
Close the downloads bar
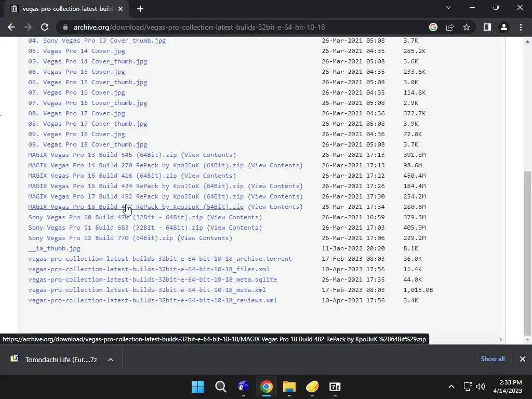pyautogui.click(x=523, y=359)
